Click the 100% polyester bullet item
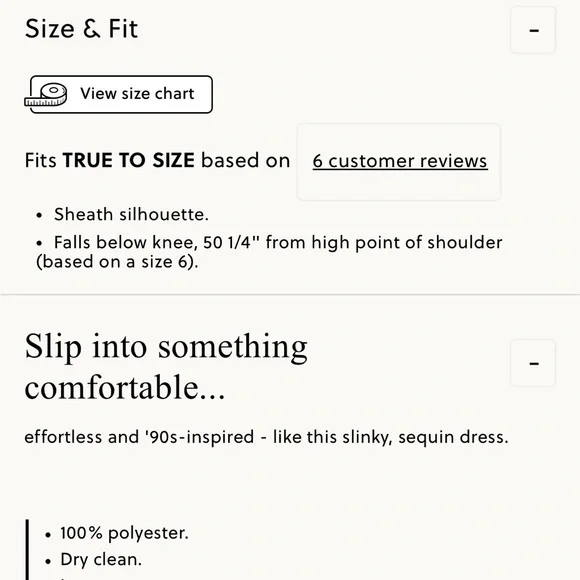 click(x=124, y=533)
